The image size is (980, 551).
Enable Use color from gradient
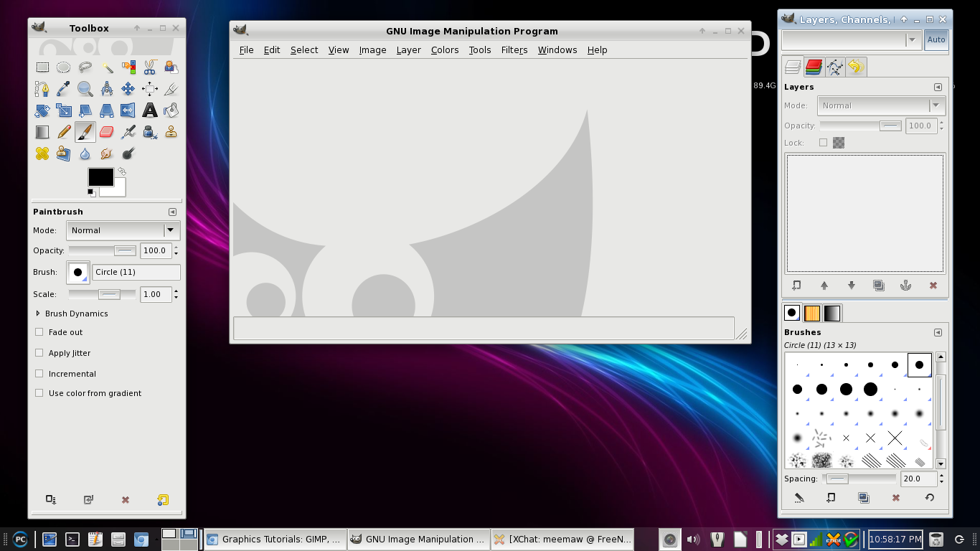click(x=39, y=393)
